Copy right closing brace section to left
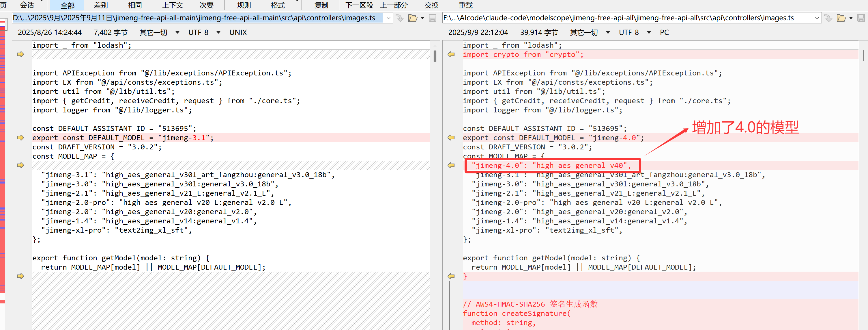This screenshot has width=868, height=330. [x=451, y=276]
